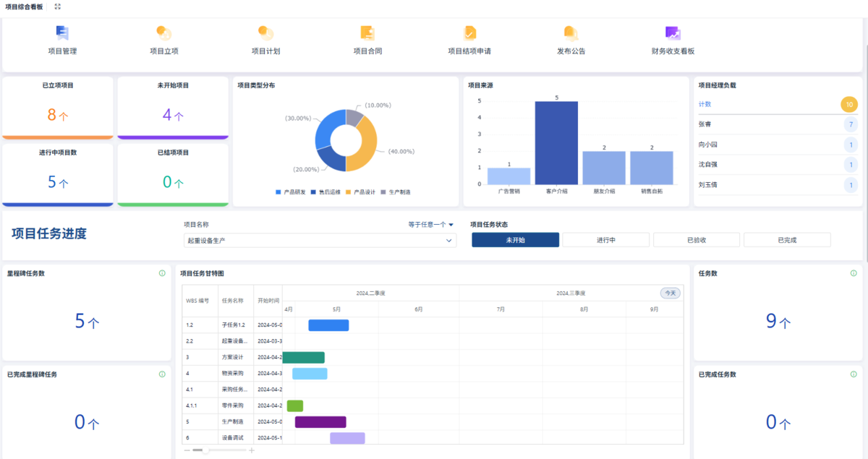Click the 计数 header in 项目经理负载
Screen dimensions: 868x459
tap(705, 104)
